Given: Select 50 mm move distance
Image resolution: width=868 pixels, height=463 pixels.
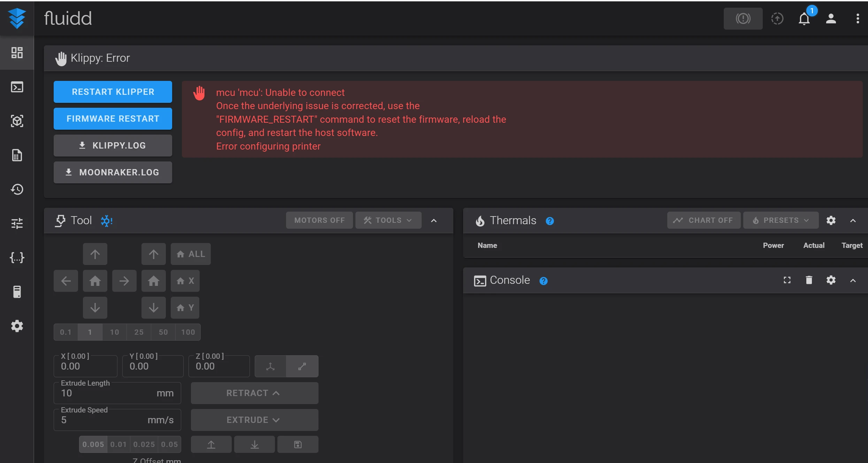Looking at the screenshot, I should (163, 332).
